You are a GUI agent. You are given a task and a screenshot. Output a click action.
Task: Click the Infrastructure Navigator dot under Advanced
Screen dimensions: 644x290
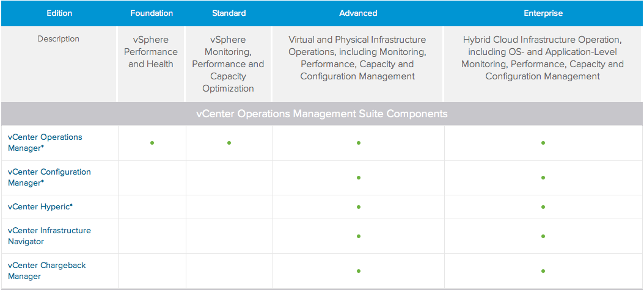358,236
